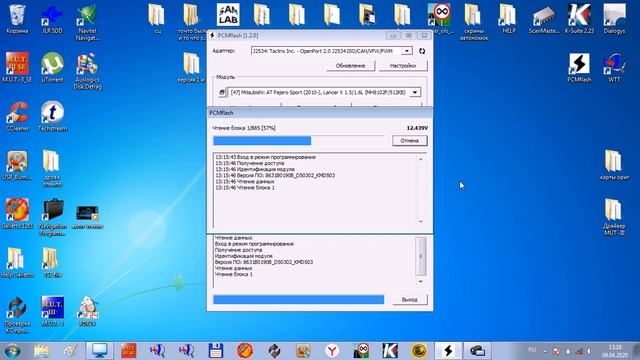Click the 13:15:46 'Чтение блока 1' log line
Screen dimensions: 640x360
(245, 188)
